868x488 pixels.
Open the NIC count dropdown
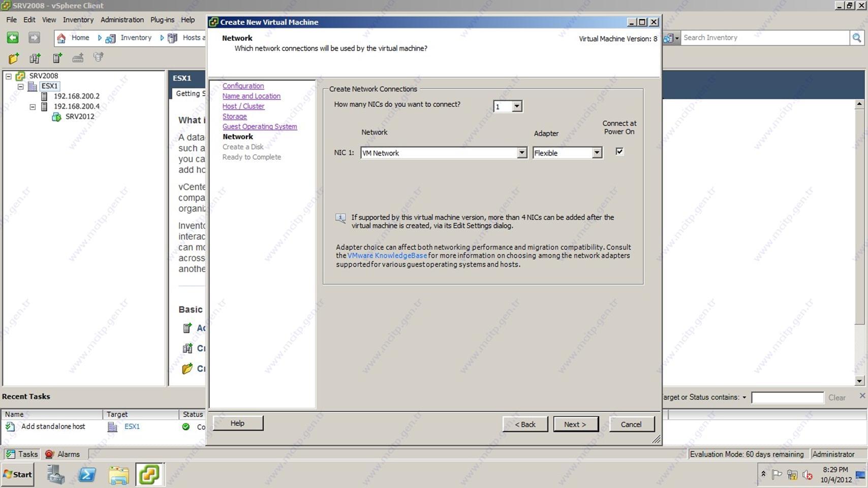[x=517, y=106]
